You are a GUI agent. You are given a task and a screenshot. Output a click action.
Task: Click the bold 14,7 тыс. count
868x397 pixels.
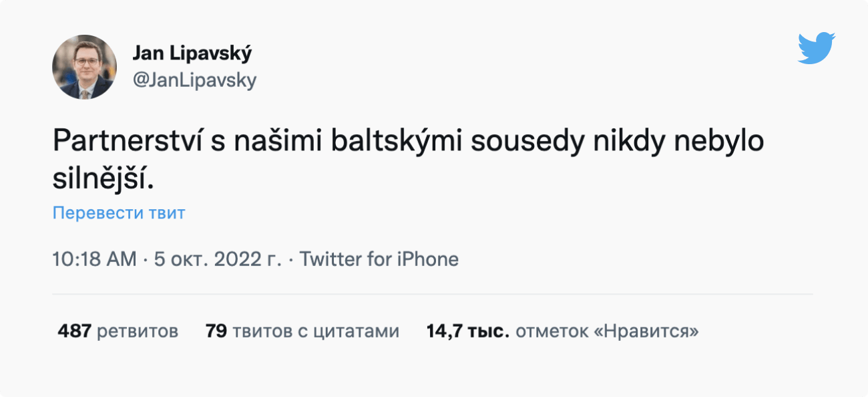pyautogui.click(x=468, y=331)
